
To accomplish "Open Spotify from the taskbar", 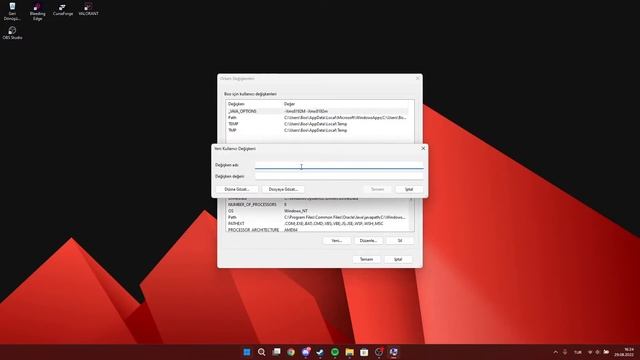I will 335,352.
